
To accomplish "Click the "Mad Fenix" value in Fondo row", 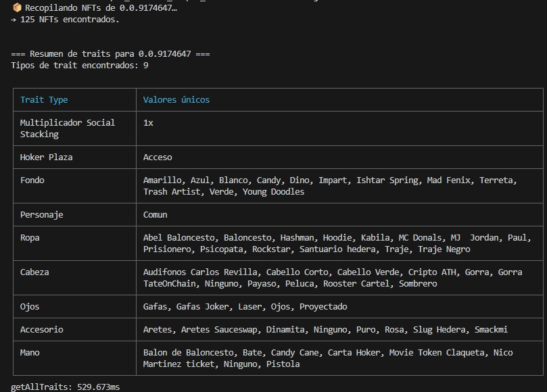I will pyautogui.click(x=449, y=180).
